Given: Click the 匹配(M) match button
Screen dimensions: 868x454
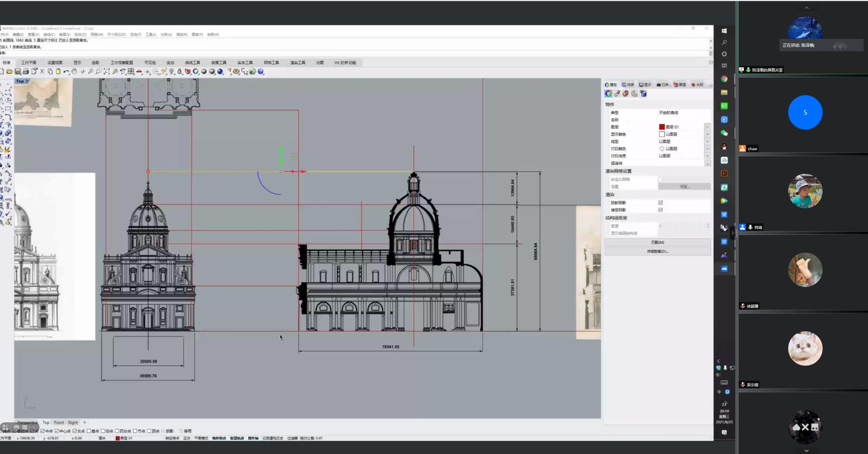Looking at the screenshot, I should point(657,242).
